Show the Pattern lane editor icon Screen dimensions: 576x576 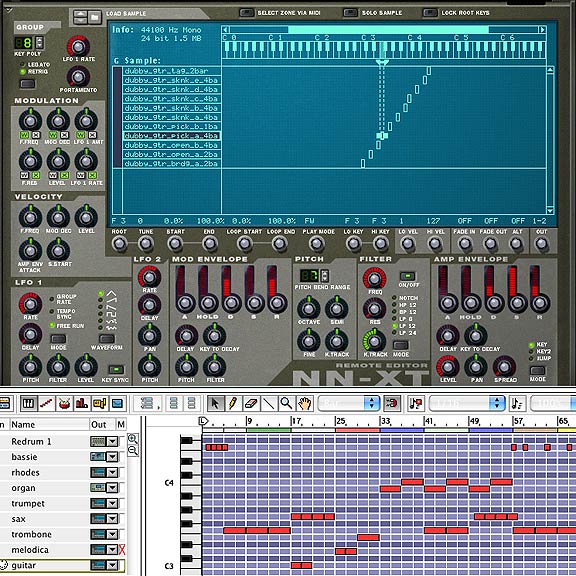pos(100,404)
